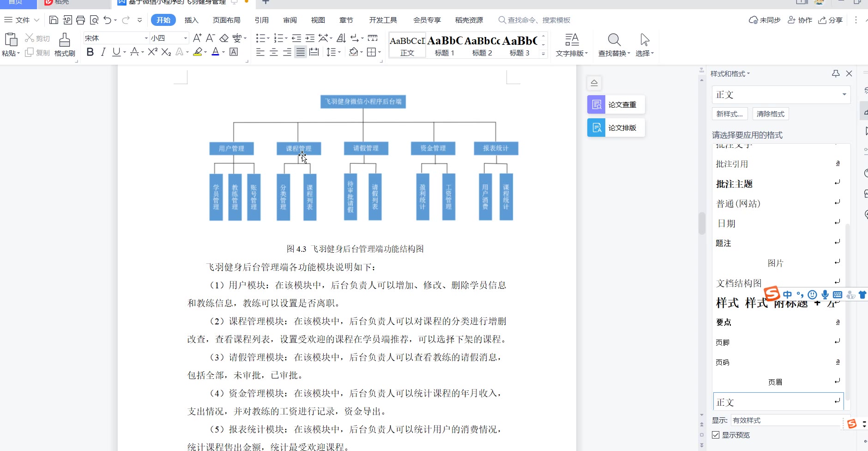Viewport: 868px width, 451px height.
Task: Apply text highlight color
Action: click(198, 52)
